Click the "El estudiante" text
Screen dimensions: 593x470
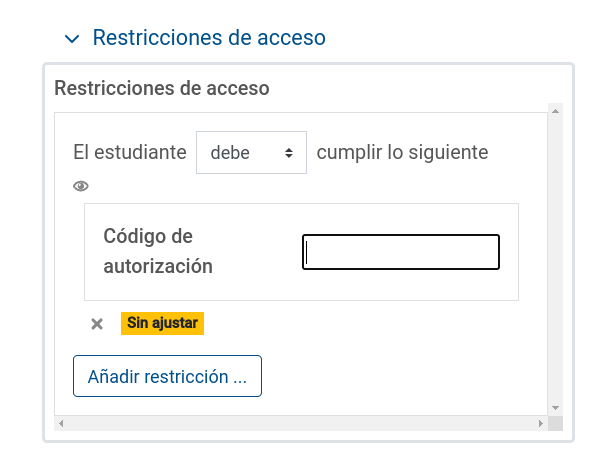click(x=130, y=152)
